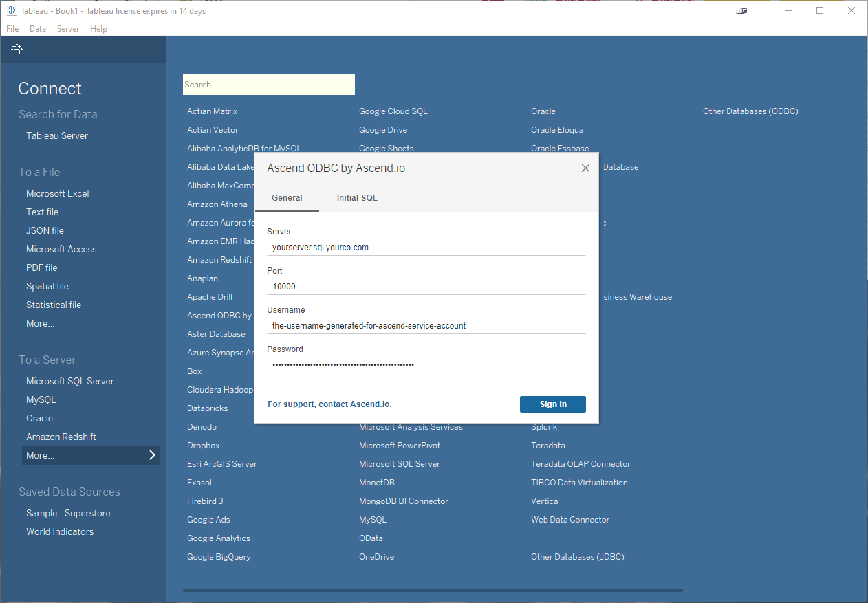Open the Help menu
Screen dimensions: 868x603
pos(98,29)
